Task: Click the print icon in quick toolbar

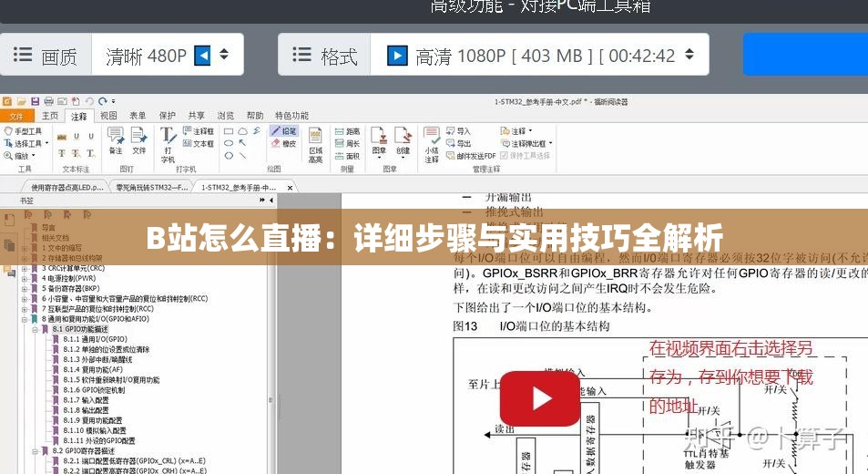Action: coord(48,101)
